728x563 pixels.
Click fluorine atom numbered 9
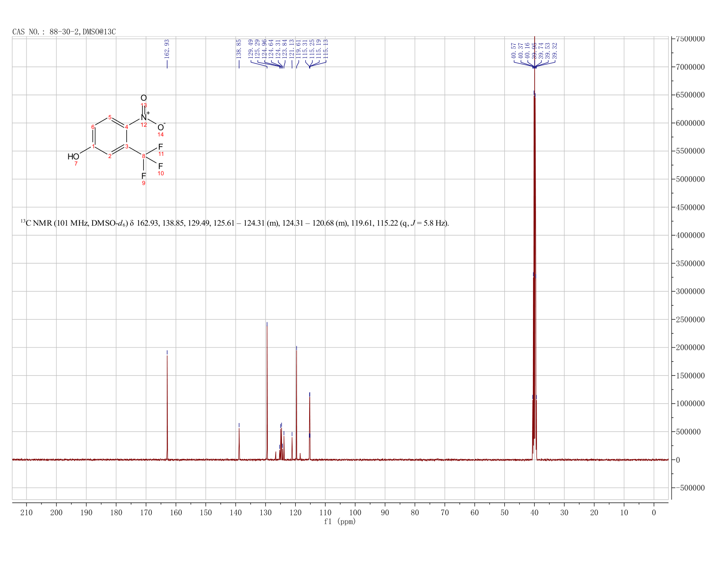click(143, 176)
